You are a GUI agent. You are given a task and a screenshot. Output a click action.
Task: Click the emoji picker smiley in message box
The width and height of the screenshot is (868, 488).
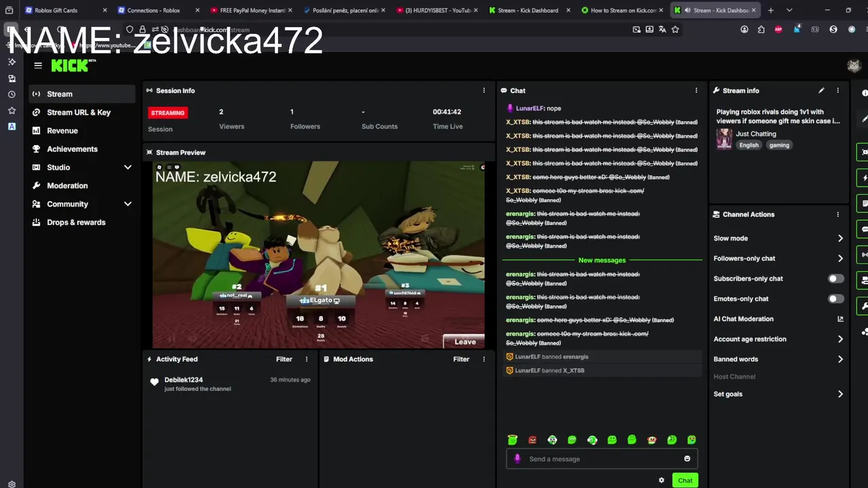(x=687, y=459)
